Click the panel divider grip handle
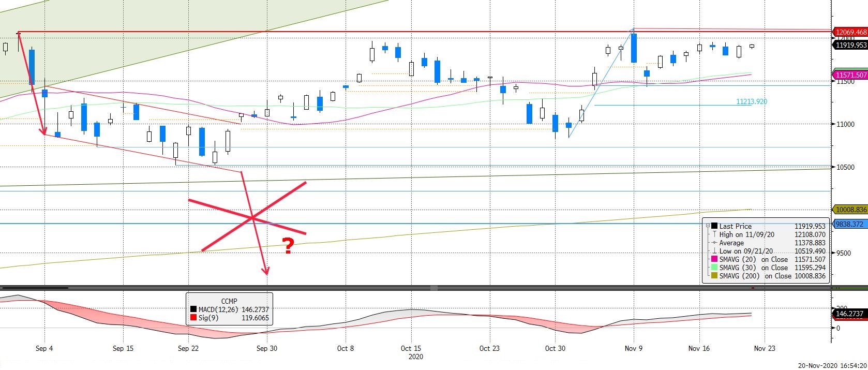This screenshot has height=370, width=868. click(434, 288)
